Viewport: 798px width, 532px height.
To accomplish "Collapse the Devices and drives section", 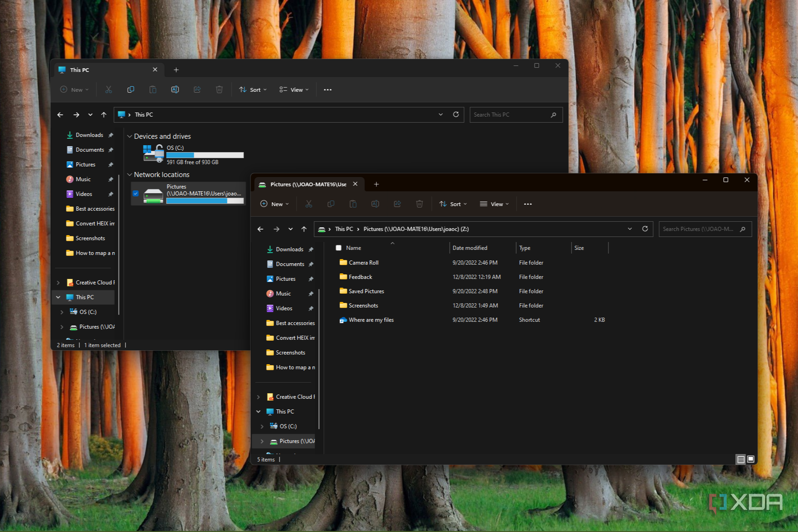I will point(130,136).
